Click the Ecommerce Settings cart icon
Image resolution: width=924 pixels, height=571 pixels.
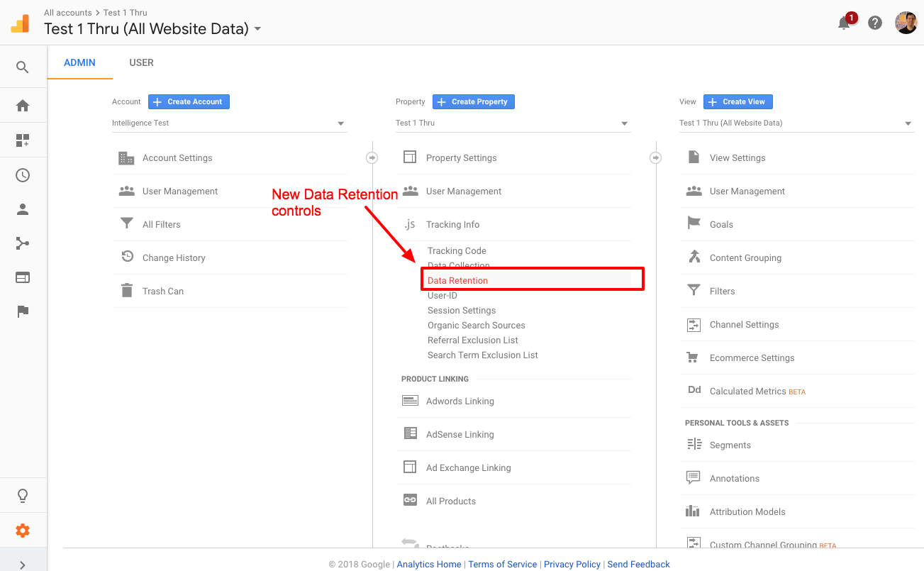(694, 357)
